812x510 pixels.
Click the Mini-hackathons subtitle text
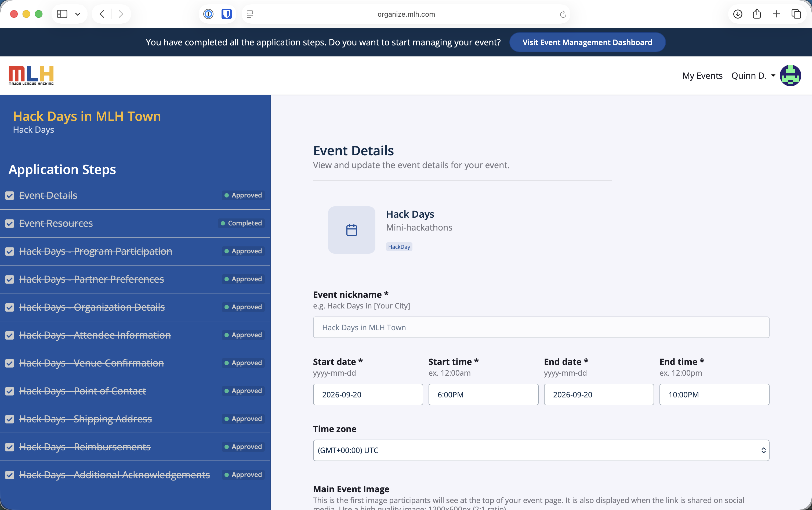[x=419, y=228]
